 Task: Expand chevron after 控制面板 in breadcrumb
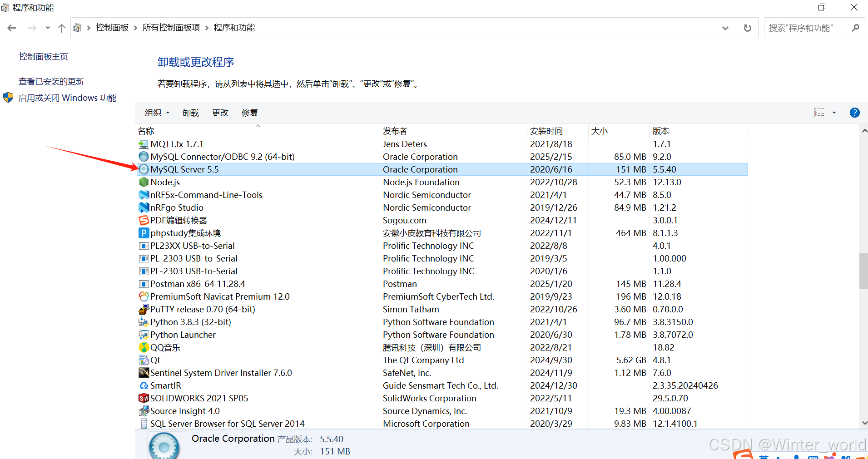[135, 28]
